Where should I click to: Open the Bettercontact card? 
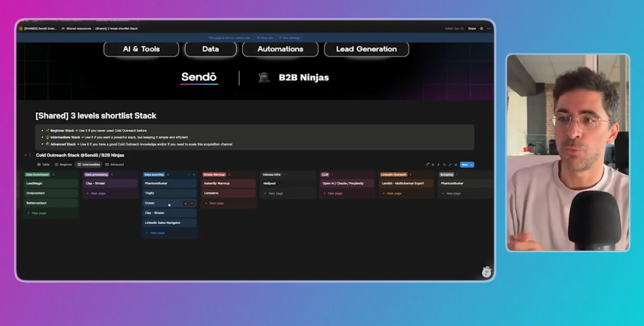[51, 203]
